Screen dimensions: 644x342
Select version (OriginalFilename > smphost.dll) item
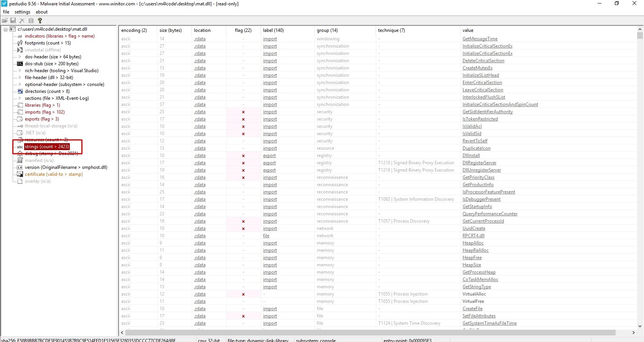pos(66,167)
